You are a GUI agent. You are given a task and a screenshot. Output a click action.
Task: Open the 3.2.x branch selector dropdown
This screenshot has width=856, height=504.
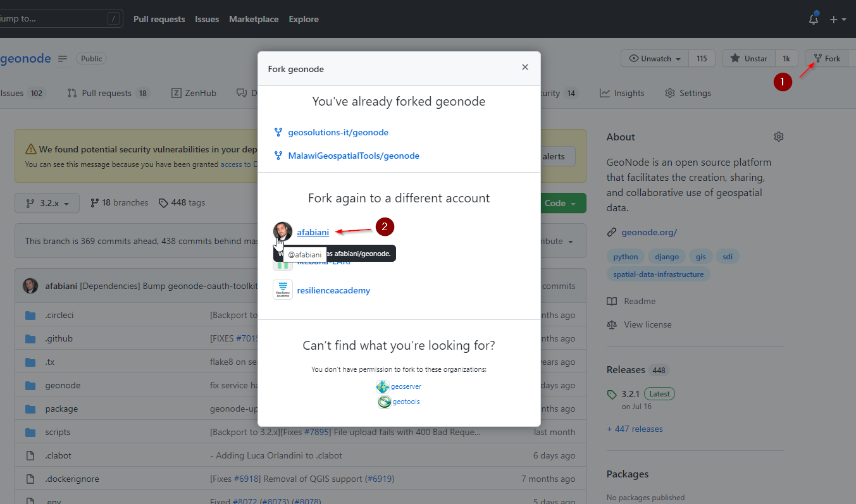tap(47, 204)
